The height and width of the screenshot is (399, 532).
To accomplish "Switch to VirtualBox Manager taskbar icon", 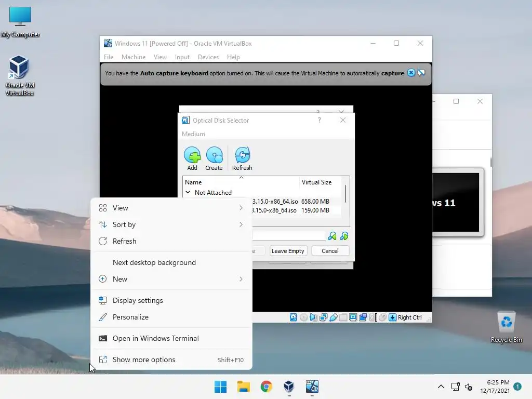I will (x=289, y=387).
